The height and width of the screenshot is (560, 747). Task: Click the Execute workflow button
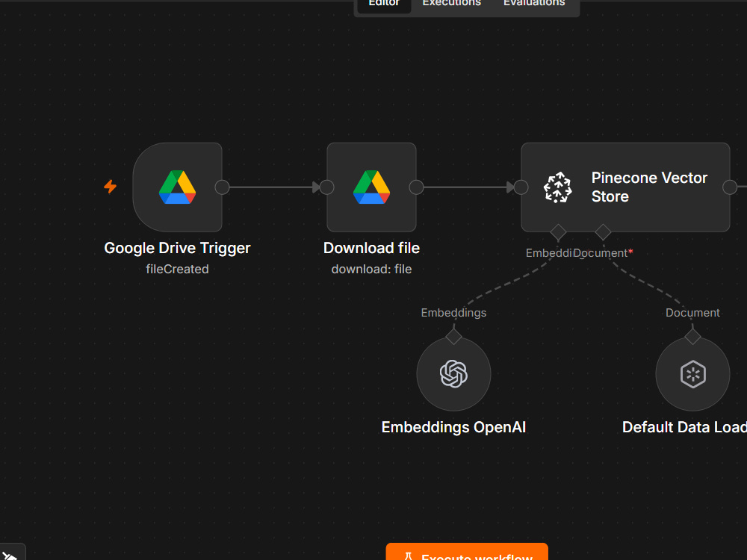pos(467,552)
